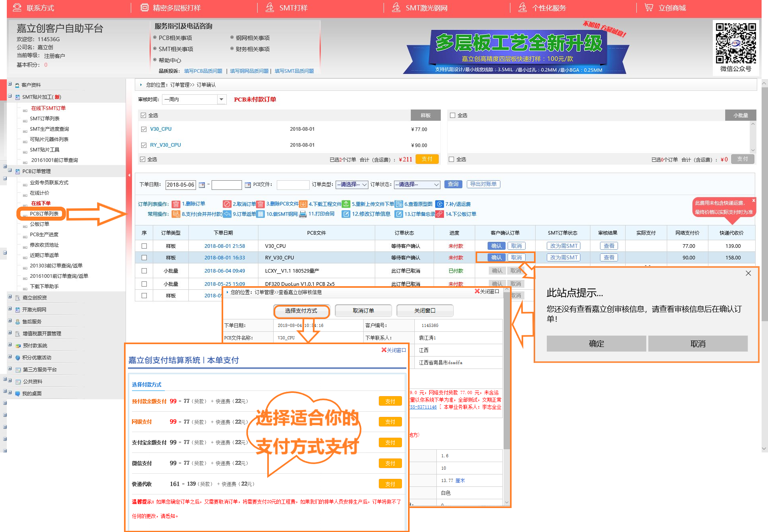Screen dimensions: 768x532
Task: Click the delete order (删除订单) trash icon
Action: [x=176, y=204]
